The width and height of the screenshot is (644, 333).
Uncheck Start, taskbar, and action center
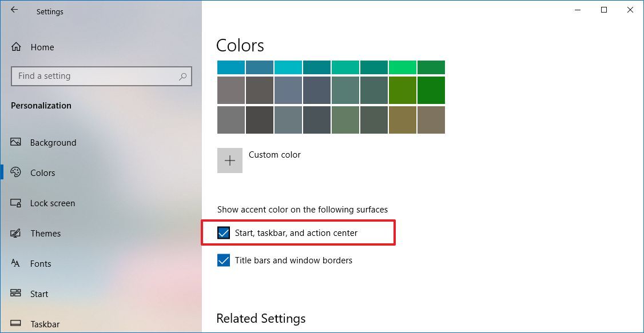coord(224,233)
